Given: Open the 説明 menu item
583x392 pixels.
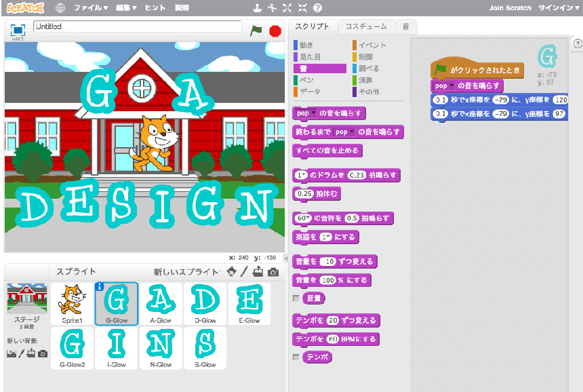Looking at the screenshot, I should [x=182, y=8].
